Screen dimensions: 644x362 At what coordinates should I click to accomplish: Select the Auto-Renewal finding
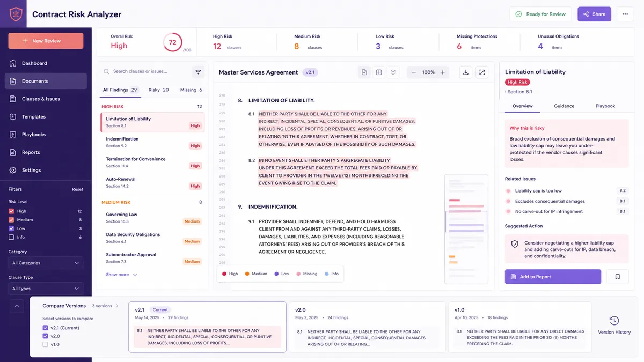pyautogui.click(x=152, y=182)
